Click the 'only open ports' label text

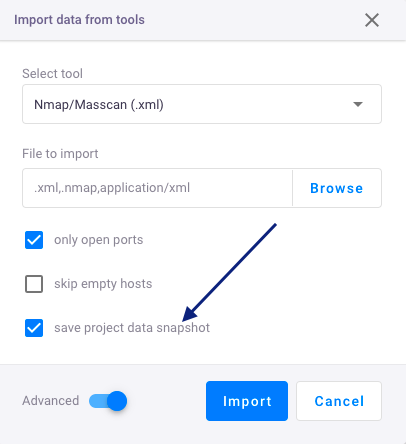pyautogui.click(x=99, y=240)
